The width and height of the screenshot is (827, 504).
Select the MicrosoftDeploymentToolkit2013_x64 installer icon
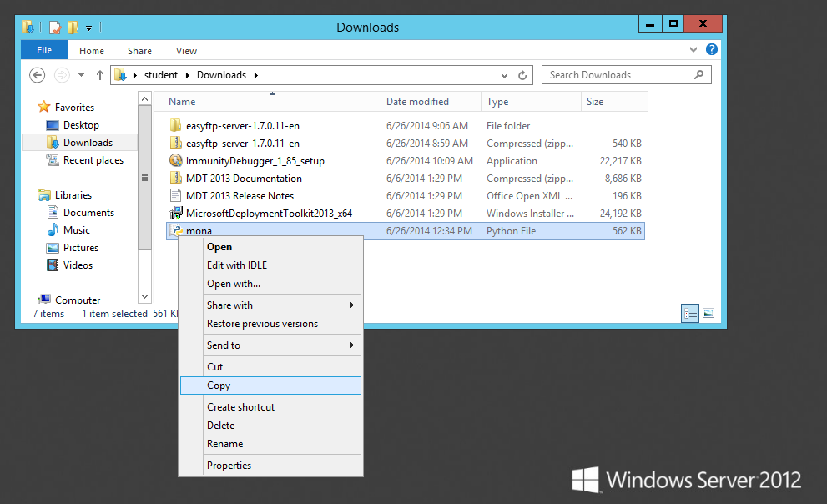175,214
